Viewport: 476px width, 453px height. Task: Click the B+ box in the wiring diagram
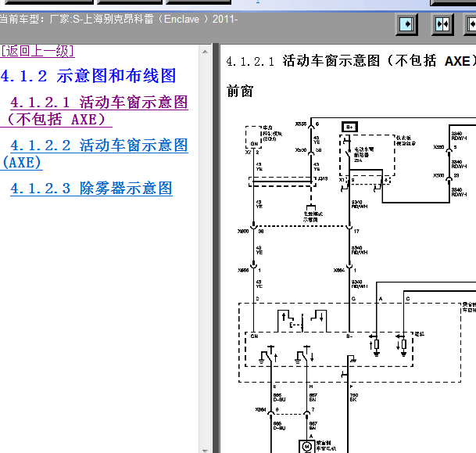(349, 127)
